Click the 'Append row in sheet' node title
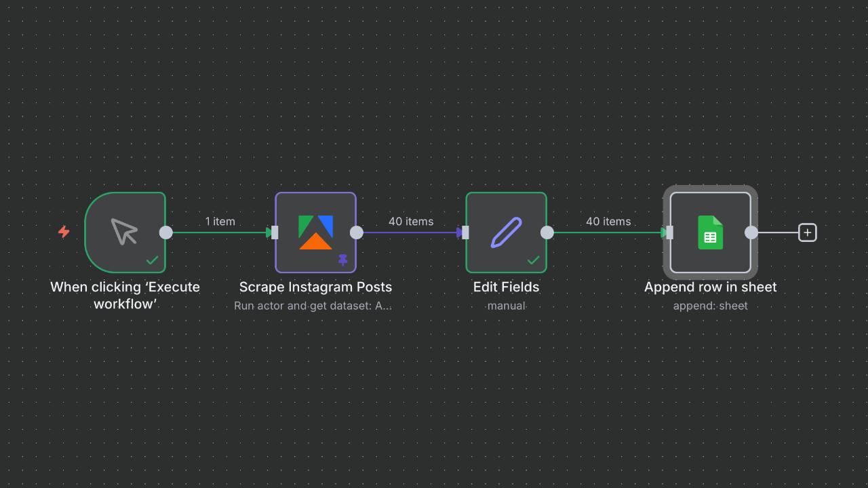 (710, 287)
